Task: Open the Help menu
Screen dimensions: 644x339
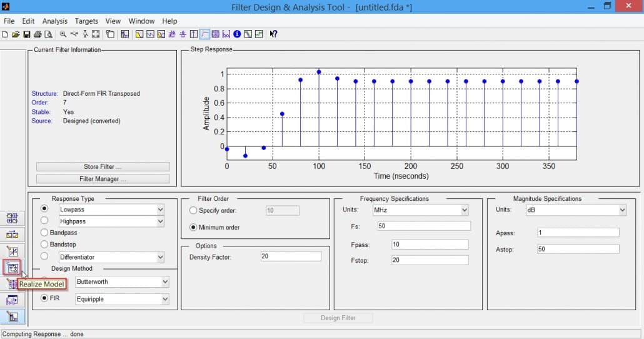Action: pyautogui.click(x=169, y=21)
